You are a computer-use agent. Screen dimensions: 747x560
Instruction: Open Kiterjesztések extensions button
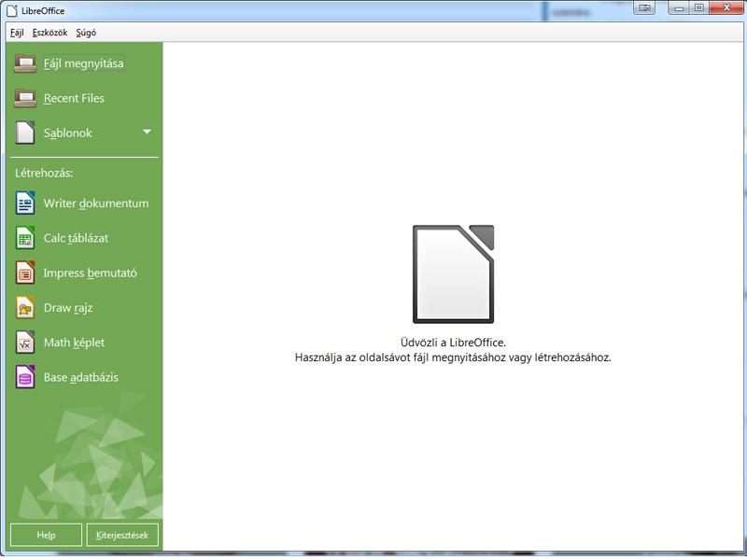tap(122, 535)
